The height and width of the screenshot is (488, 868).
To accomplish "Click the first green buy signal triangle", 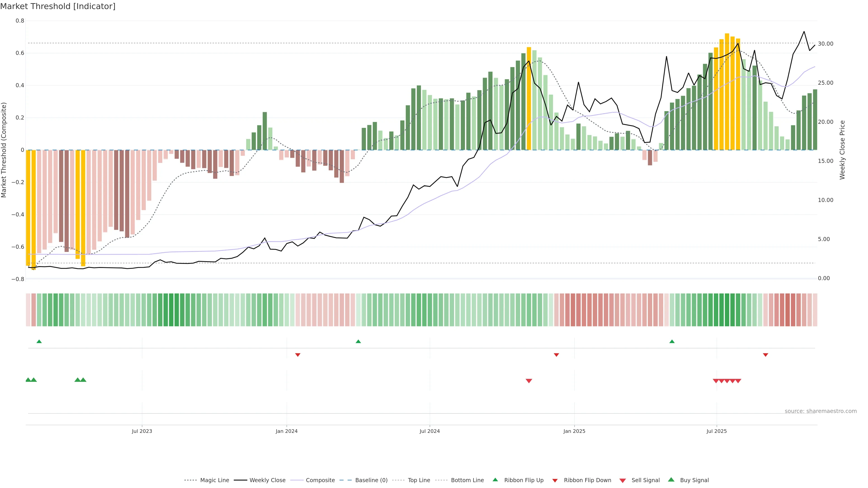I will [28, 380].
